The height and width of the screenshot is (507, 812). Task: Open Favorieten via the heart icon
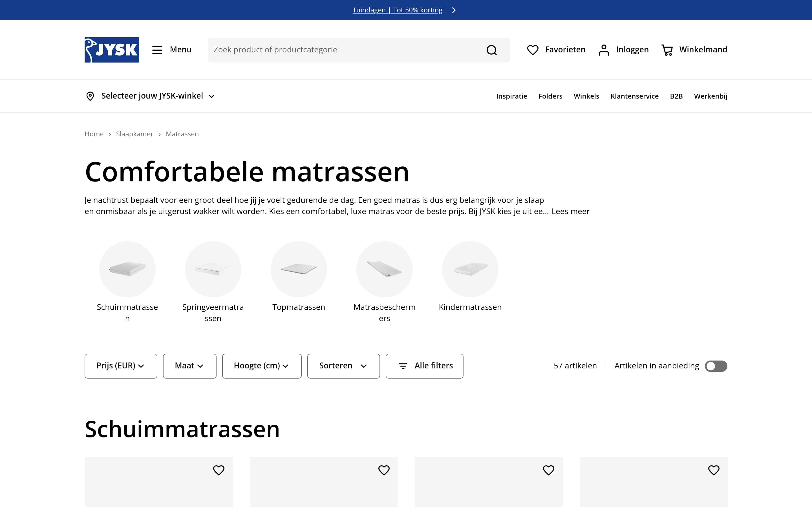coord(533,50)
